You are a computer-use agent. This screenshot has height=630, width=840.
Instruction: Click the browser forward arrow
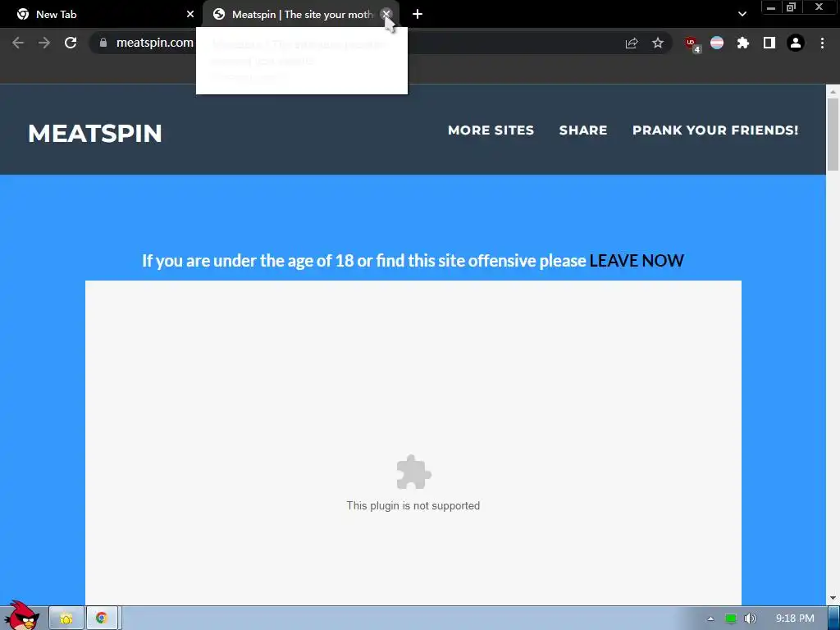(x=44, y=43)
